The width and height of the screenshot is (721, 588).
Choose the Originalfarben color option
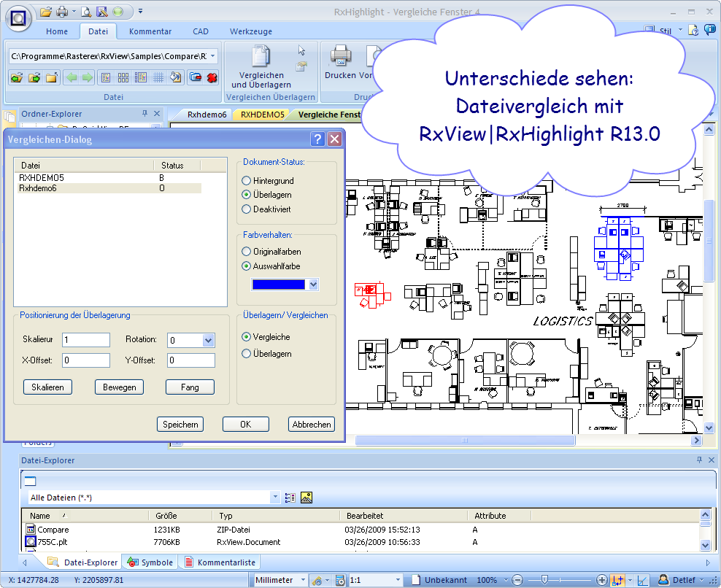coord(247,252)
